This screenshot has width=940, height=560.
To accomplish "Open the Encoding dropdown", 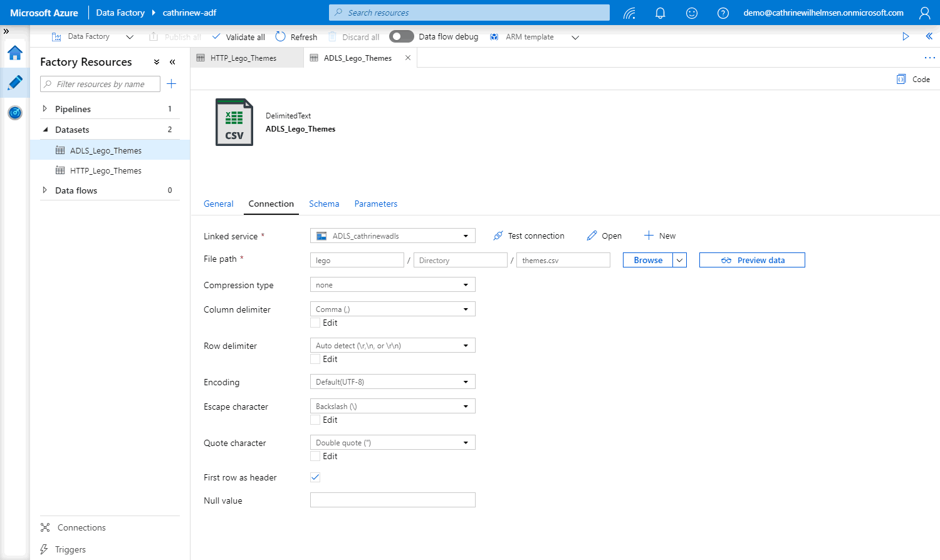I will pyautogui.click(x=392, y=382).
